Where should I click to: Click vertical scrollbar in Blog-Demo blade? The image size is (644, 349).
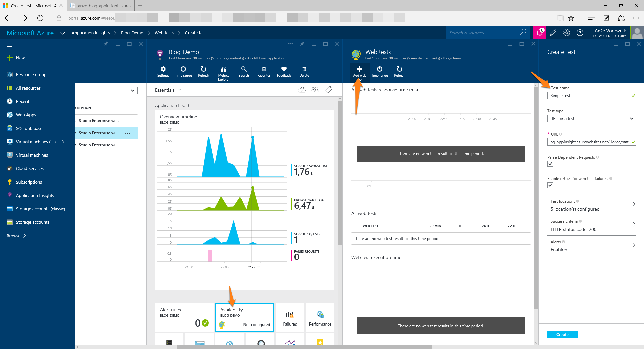(x=340, y=172)
